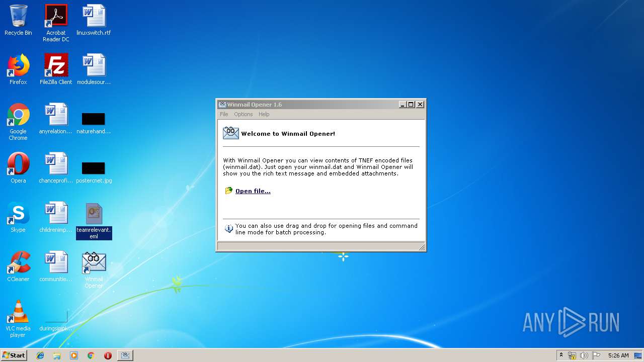This screenshot has height=362, width=644.
Task: Launch Google Chrome desktop shortcut
Action: (x=18, y=122)
